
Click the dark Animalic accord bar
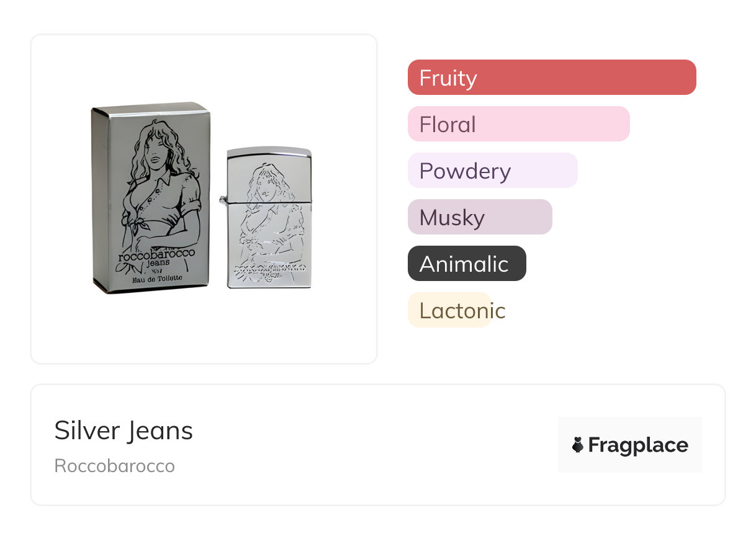click(x=466, y=264)
